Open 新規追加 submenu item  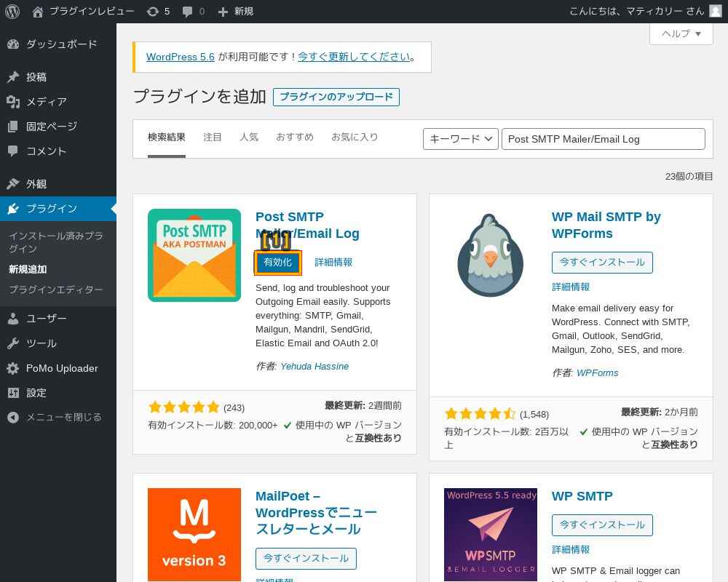(28, 269)
